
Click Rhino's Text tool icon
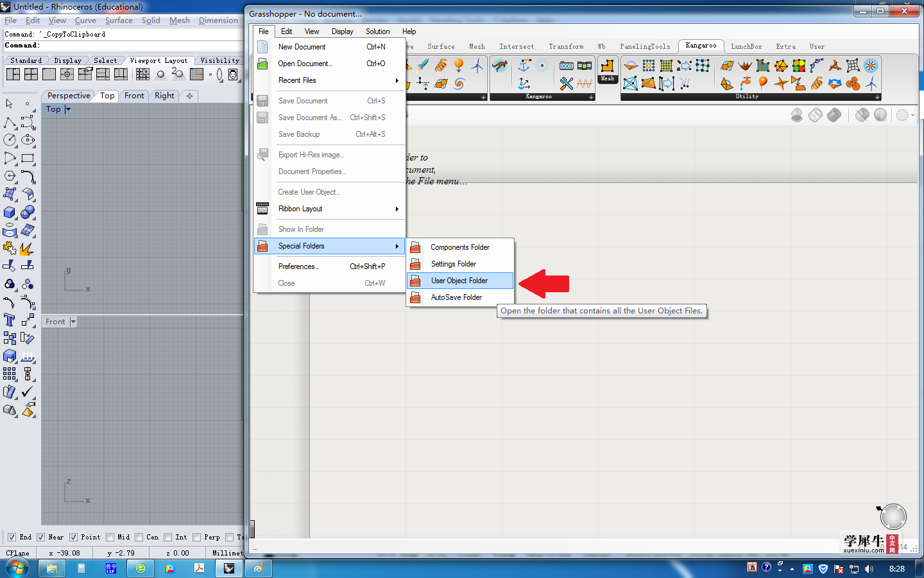[x=10, y=320]
